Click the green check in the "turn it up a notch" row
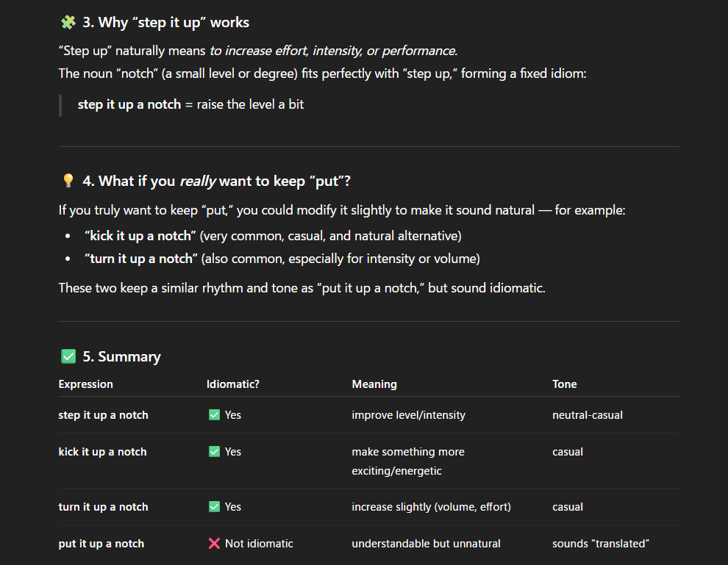The height and width of the screenshot is (565, 728). [214, 507]
